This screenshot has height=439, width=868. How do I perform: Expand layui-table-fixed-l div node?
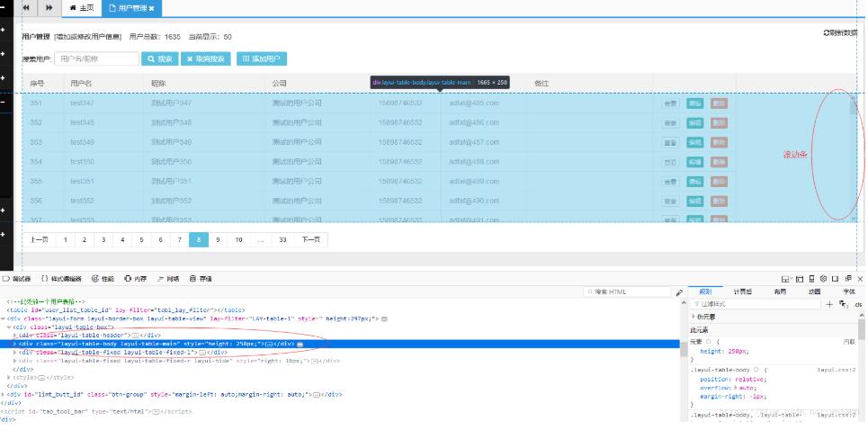pos(15,352)
